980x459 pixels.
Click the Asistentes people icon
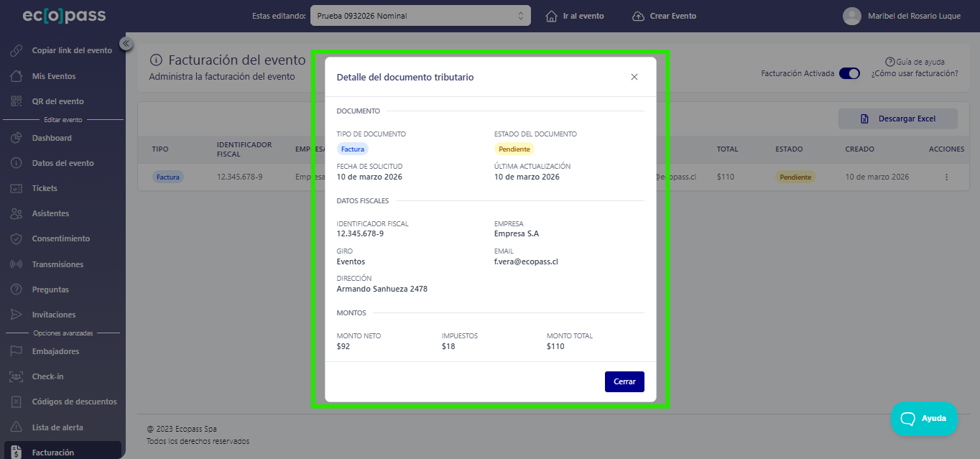[17, 213]
